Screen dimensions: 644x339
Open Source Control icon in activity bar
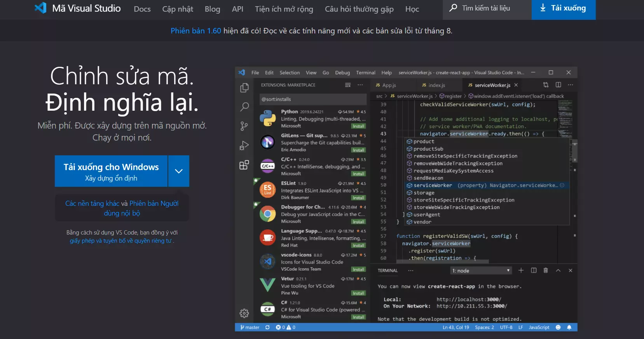pos(244,126)
